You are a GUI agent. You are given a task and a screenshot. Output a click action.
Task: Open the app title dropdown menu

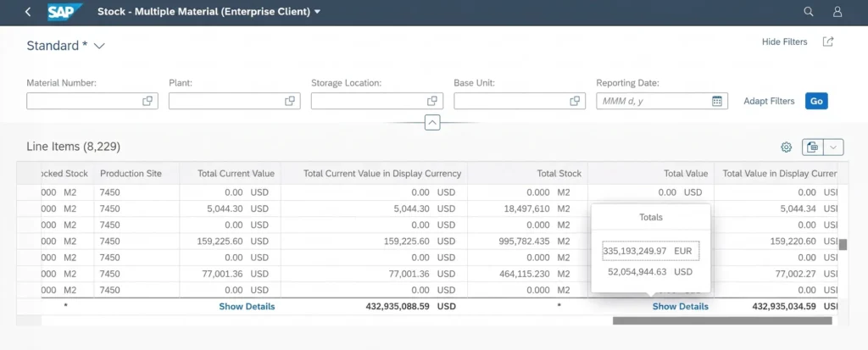coord(317,12)
